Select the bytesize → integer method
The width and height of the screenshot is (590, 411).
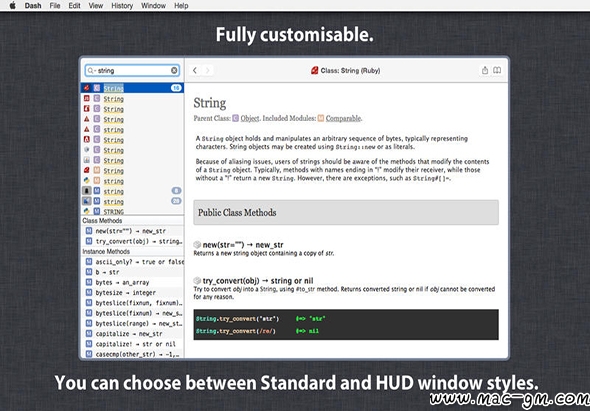click(x=132, y=292)
